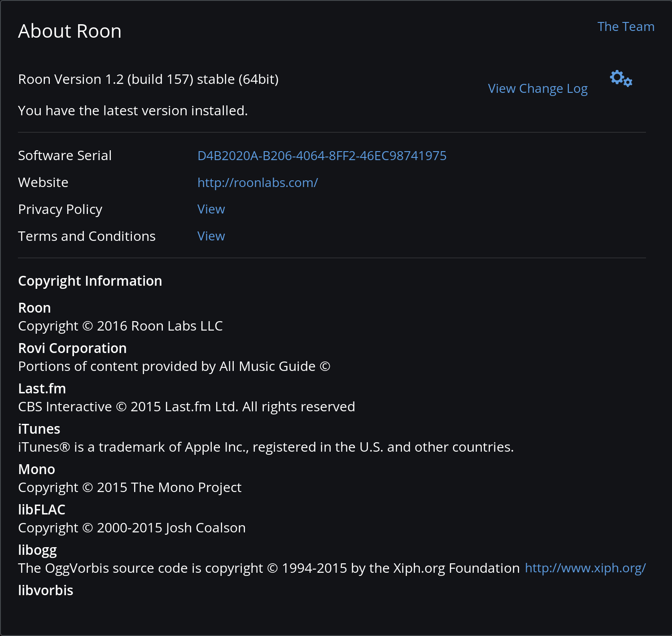Click the All Music Guide content line
The image size is (672, 636).
[174, 366]
